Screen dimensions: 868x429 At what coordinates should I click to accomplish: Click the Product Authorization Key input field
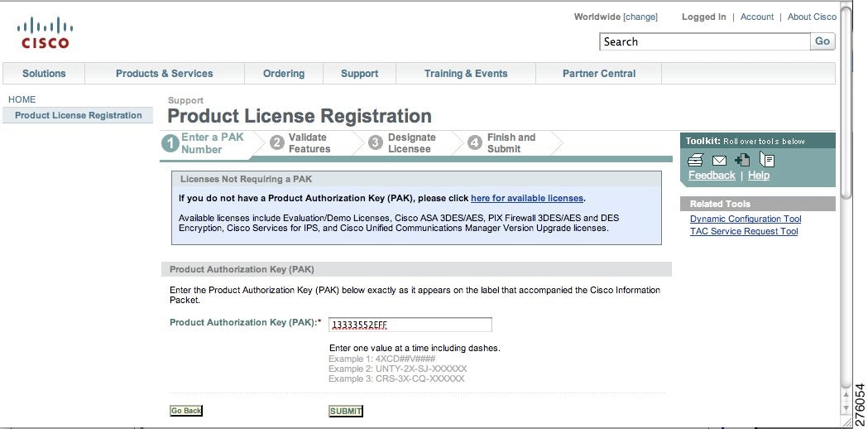[x=410, y=325]
